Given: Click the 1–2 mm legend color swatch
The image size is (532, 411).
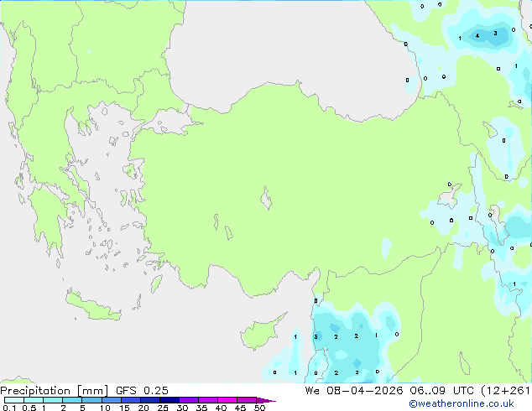Looking at the screenshot, I should (53, 400).
